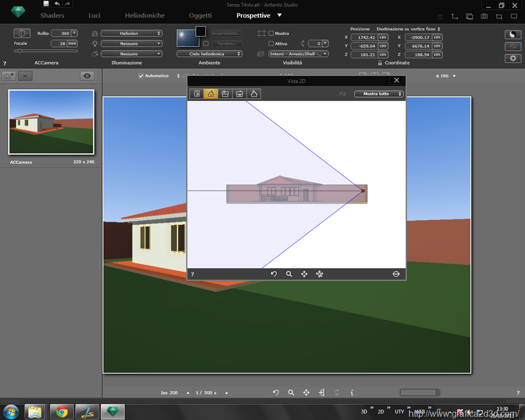This screenshot has width=525, height=420.
Task: Remove the viewpoint with the minus button
Action: 25,76
